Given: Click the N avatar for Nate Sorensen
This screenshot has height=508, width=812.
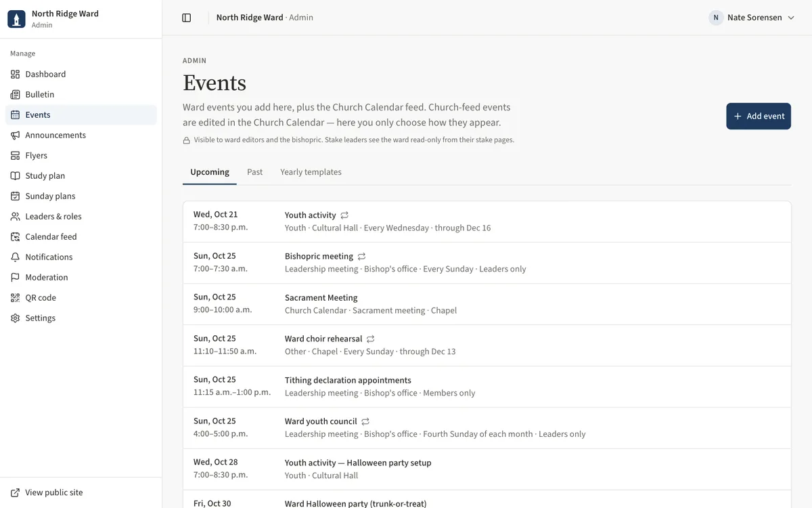Looking at the screenshot, I should pyautogui.click(x=716, y=18).
